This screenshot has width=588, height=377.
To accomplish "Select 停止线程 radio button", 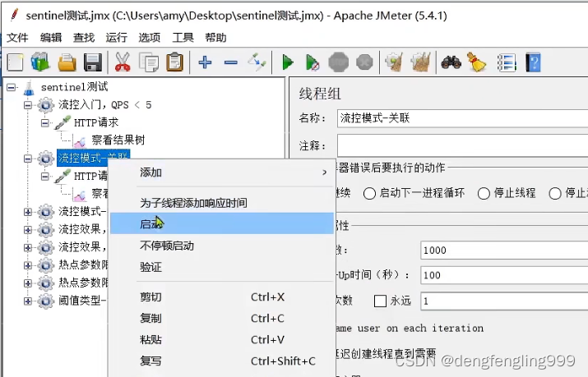I will pos(484,194).
